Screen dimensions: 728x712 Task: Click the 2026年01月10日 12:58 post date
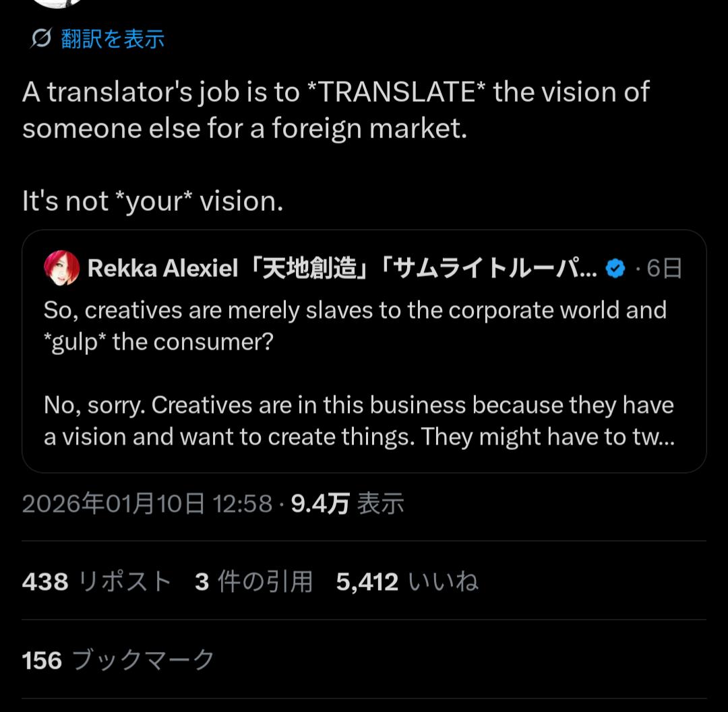147,504
